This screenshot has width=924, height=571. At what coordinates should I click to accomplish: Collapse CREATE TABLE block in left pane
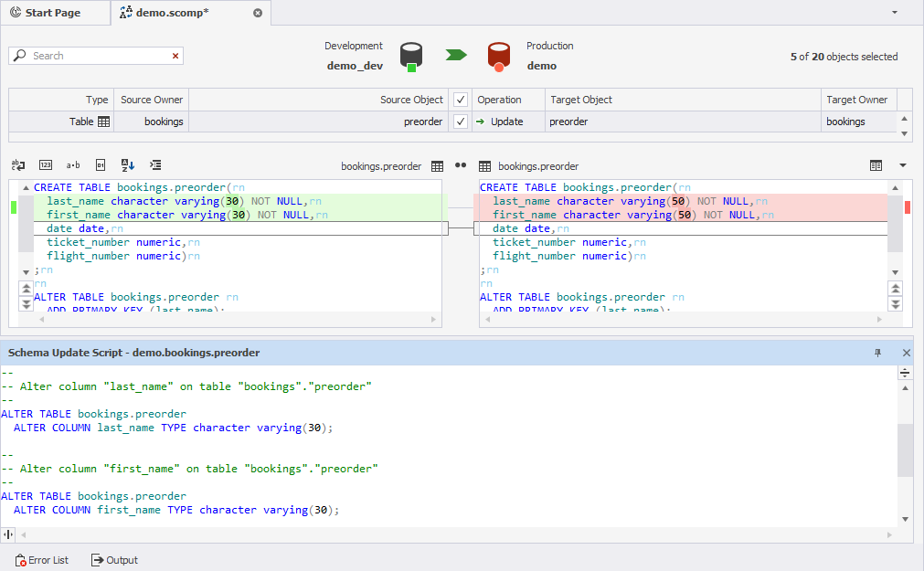pos(26,187)
